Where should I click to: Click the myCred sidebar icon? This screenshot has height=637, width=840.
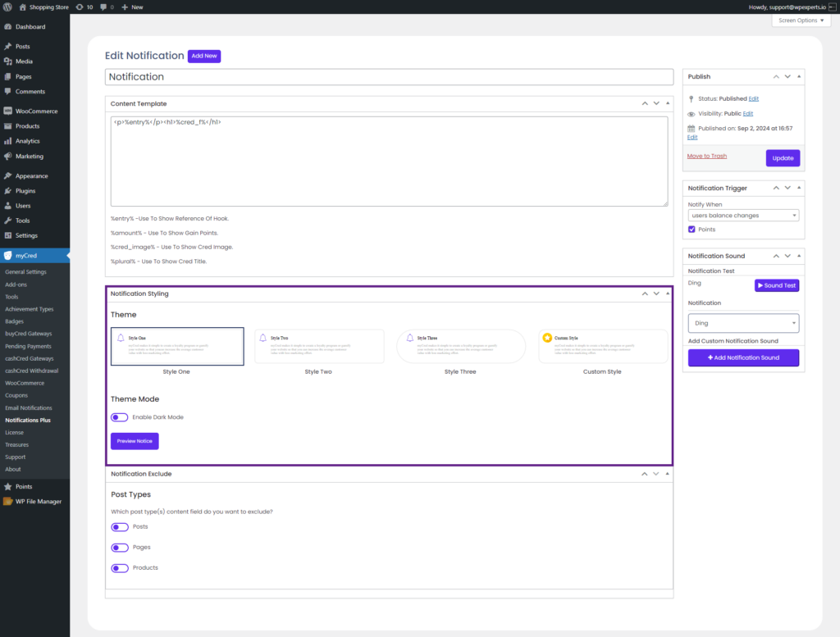pos(8,255)
